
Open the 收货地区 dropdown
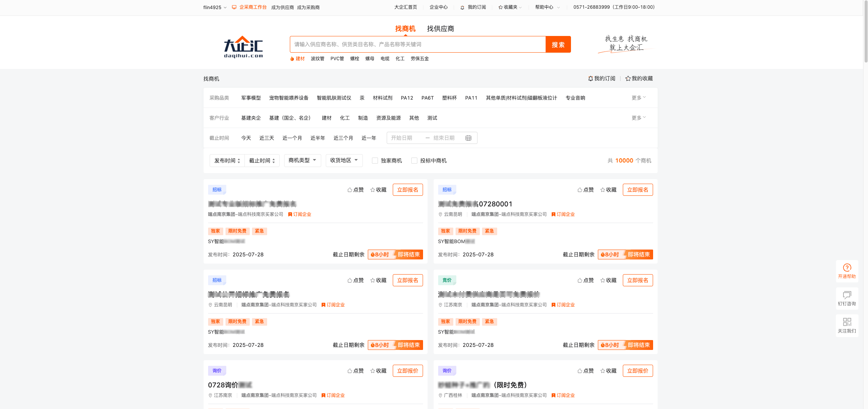click(x=344, y=161)
